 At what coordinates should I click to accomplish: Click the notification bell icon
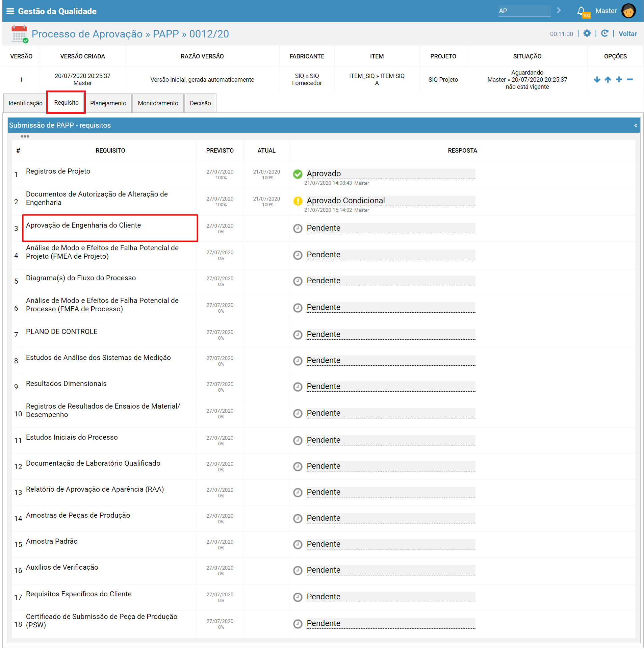[581, 11]
